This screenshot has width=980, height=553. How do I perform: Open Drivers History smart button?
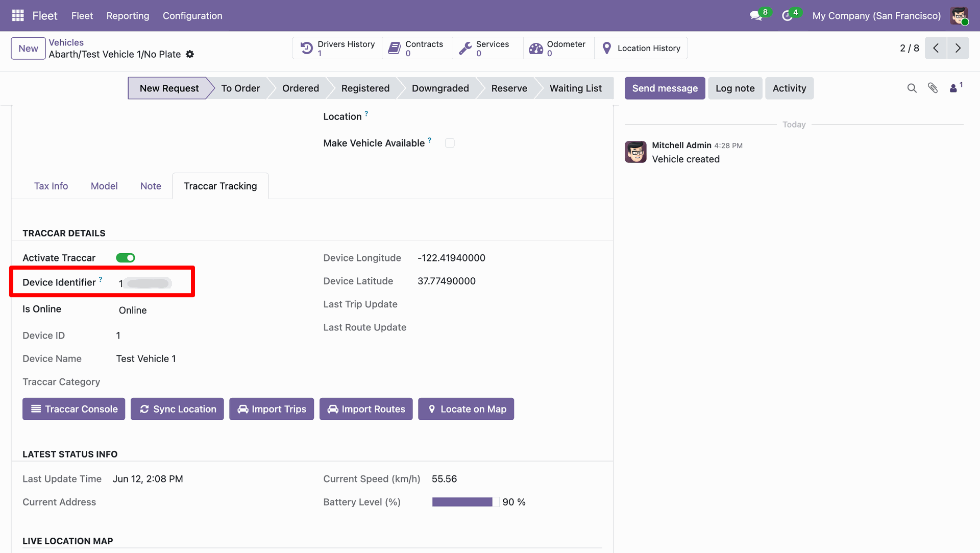[337, 48]
